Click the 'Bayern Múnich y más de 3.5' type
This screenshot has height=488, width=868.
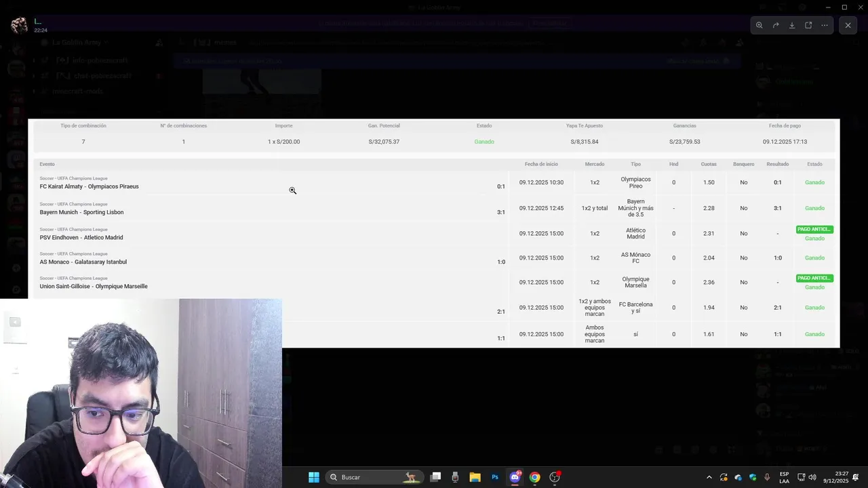coord(635,208)
